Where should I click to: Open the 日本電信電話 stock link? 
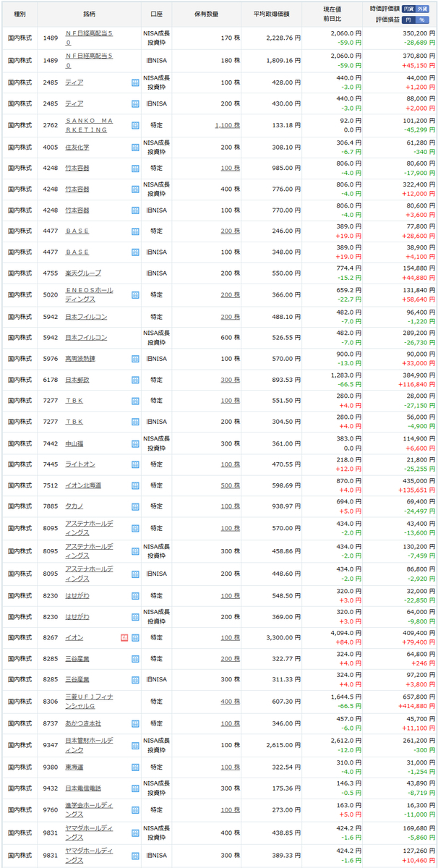[83, 788]
